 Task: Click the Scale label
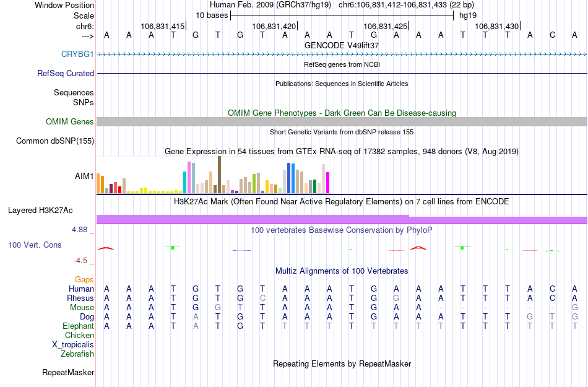[84, 15]
